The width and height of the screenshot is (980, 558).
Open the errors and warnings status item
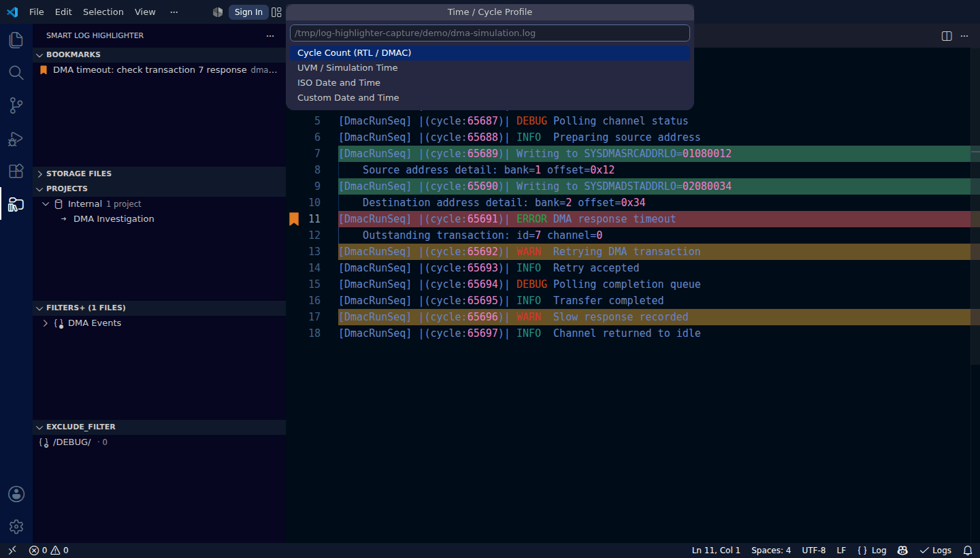pos(49,551)
